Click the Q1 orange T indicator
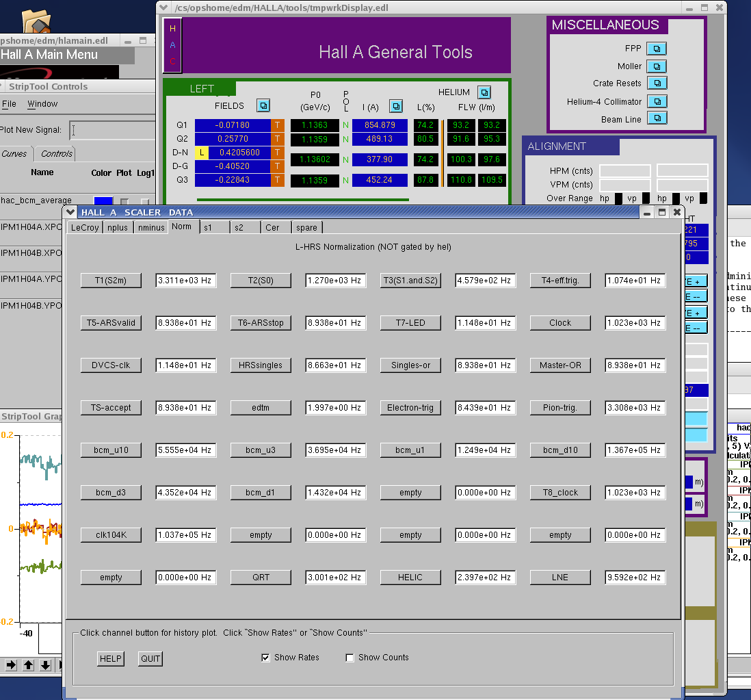Image resolution: width=751 pixels, height=700 pixels. (x=277, y=125)
